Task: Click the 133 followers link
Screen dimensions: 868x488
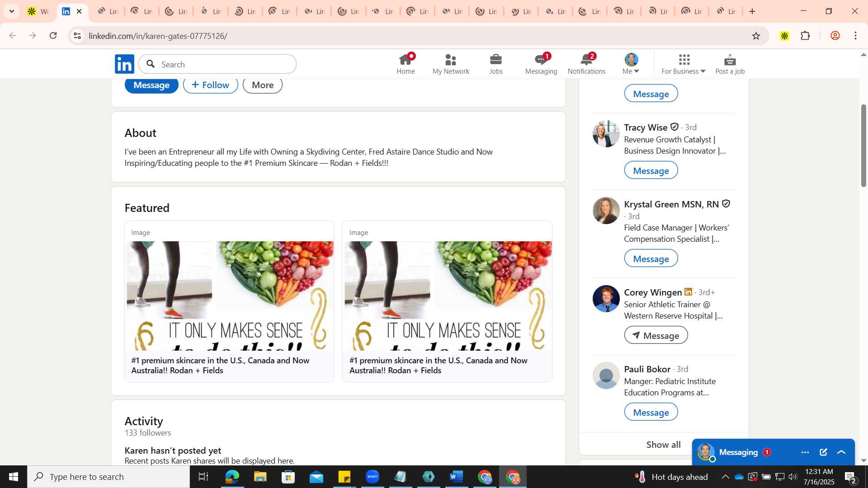Action: pos(148,433)
